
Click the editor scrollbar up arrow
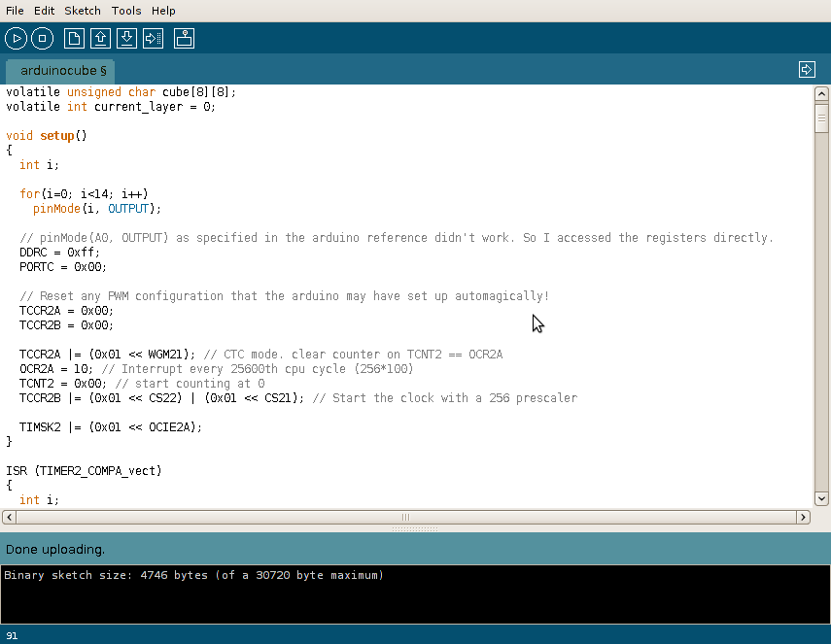click(x=821, y=93)
